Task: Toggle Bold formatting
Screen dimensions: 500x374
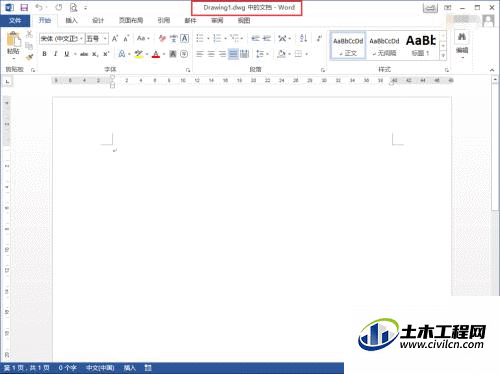Action: (x=44, y=54)
